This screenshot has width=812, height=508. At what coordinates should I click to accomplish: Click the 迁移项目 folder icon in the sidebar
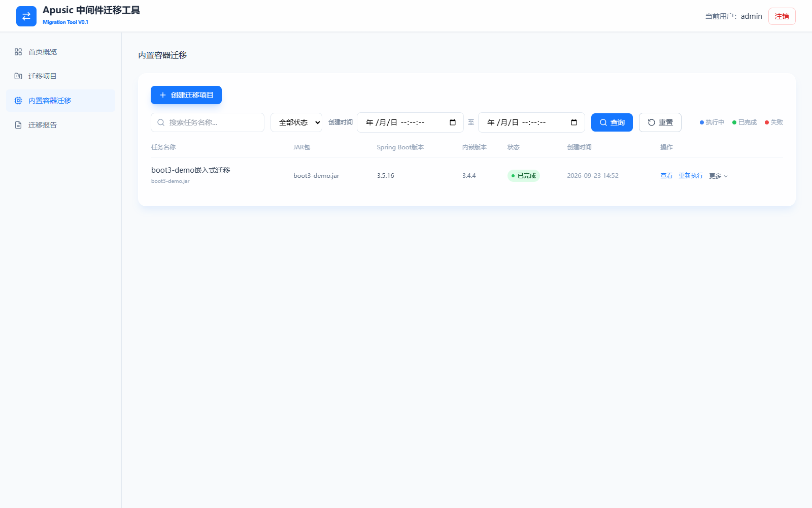click(18, 76)
